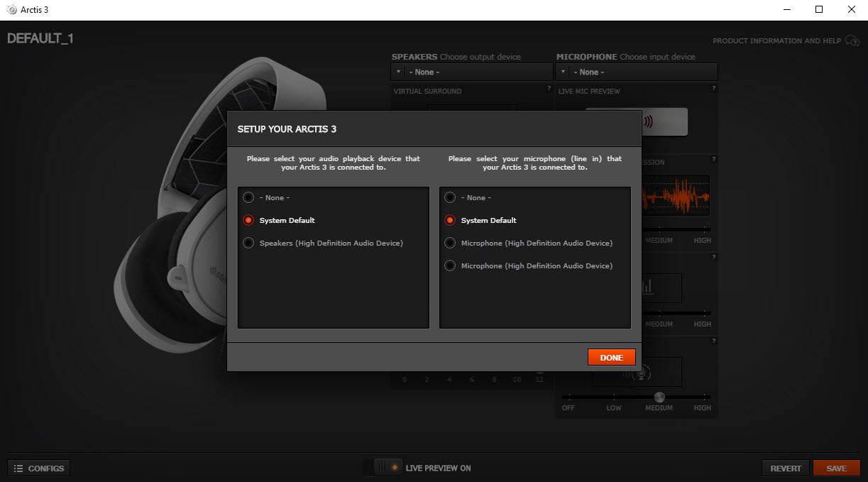Set bottom mic volume slider to Low
The image size is (868, 482).
pos(614,397)
